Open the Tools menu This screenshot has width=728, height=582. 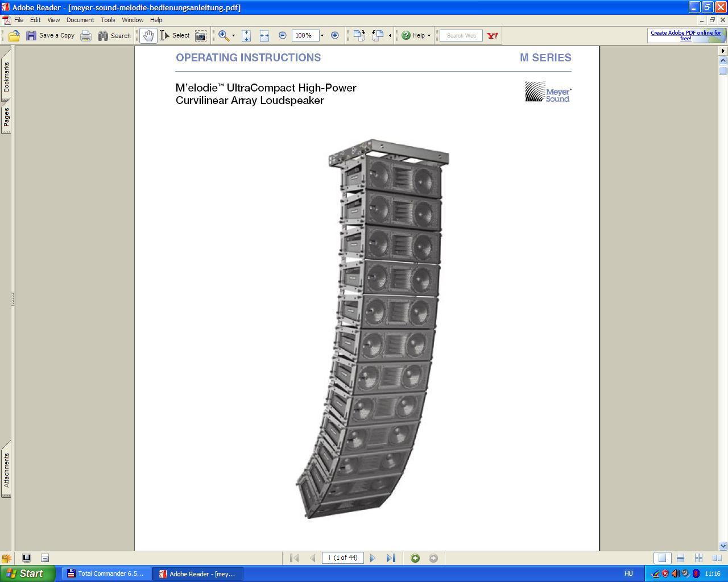[108, 20]
